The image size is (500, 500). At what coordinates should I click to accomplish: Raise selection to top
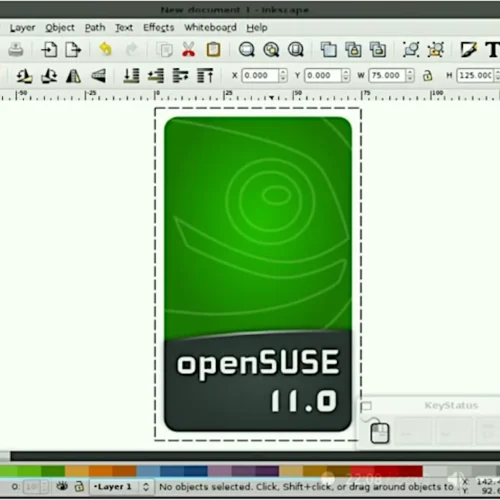pyautogui.click(x=205, y=76)
